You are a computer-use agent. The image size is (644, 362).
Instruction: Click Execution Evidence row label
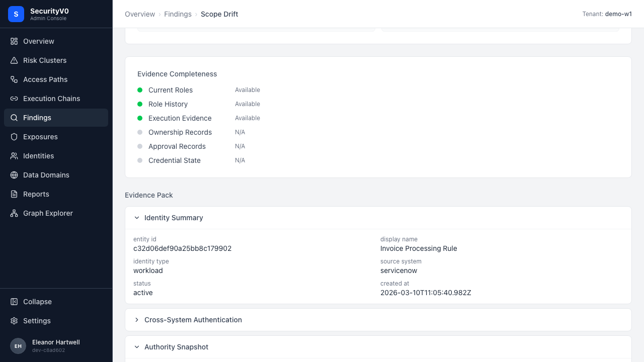180,118
